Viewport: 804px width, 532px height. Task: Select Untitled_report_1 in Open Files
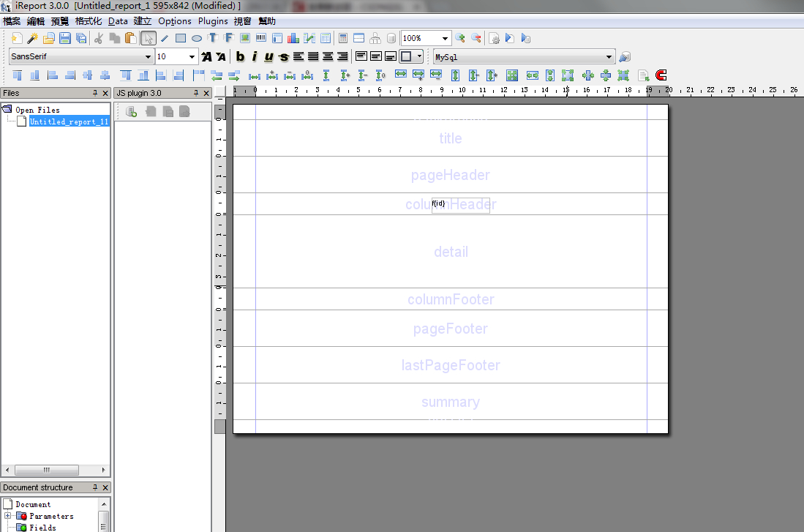[69, 121]
